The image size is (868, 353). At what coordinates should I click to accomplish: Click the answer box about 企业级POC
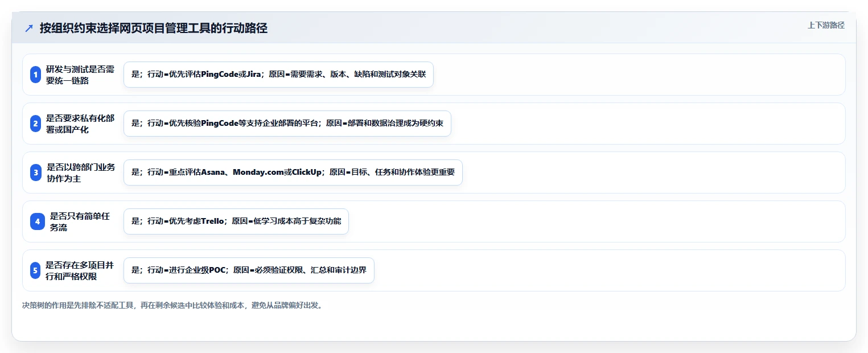click(249, 270)
